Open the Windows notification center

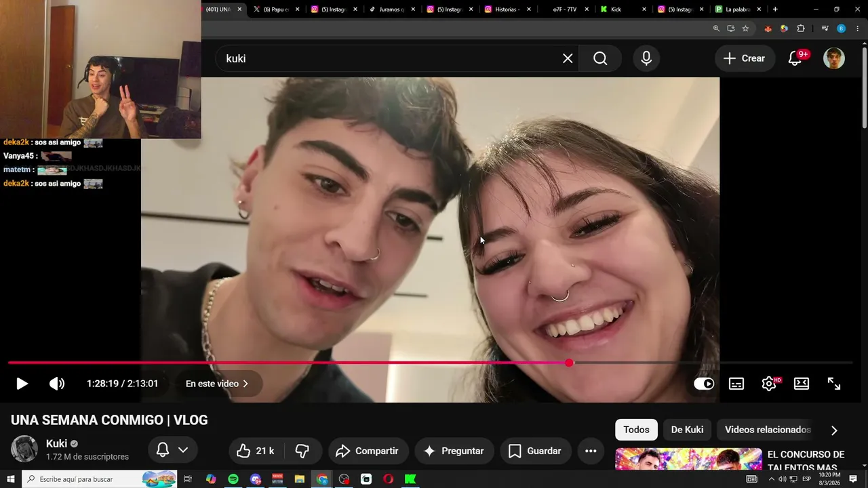click(x=853, y=479)
